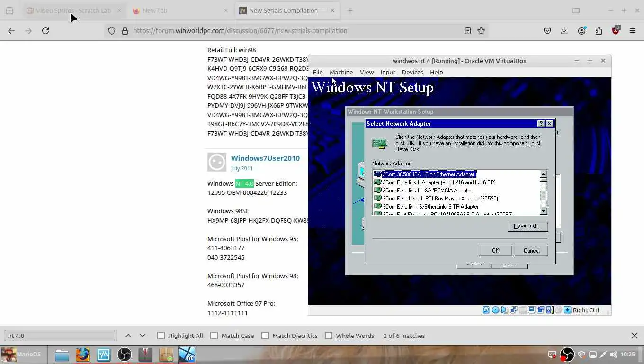The width and height of the screenshot is (644, 364).
Task: Open VirtualBox Help menu
Action: tap(436, 72)
